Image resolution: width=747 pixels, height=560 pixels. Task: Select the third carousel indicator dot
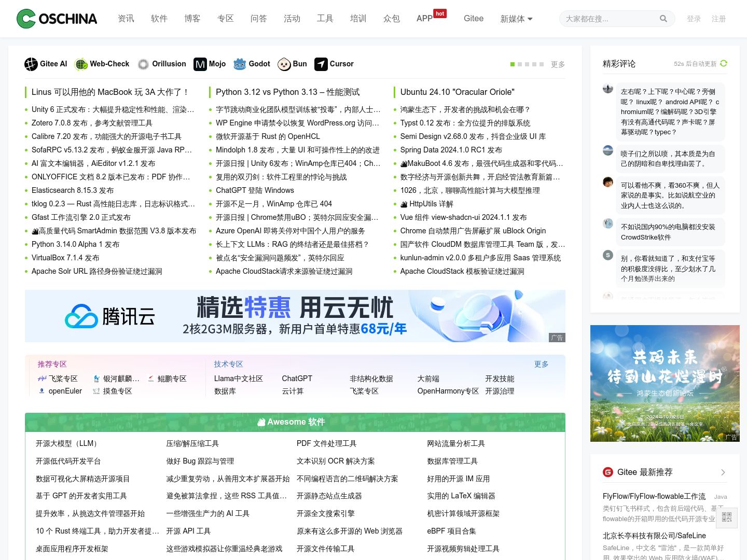[527, 64]
